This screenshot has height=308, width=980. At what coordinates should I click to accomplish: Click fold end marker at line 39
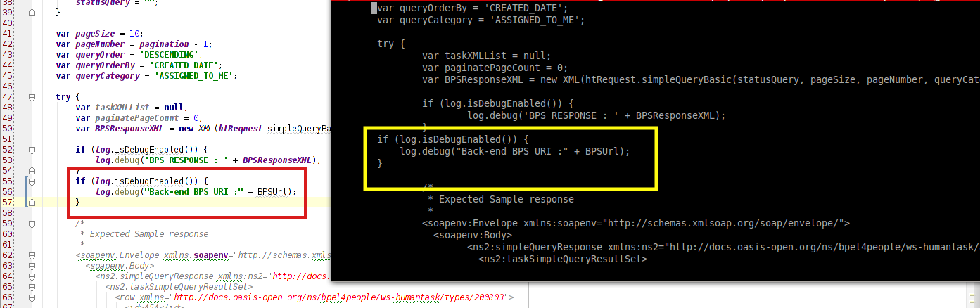[32, 13]
